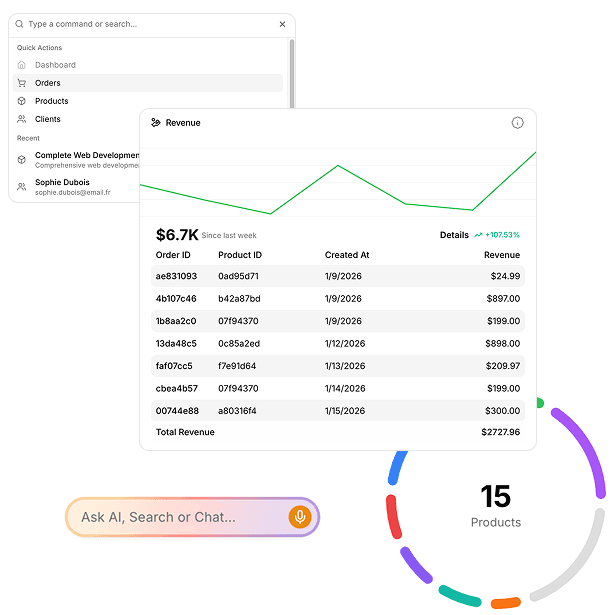Image resolution: width=615 pixels, height=615 pixels.
Task: Click the $897.00 revenue cell
Action: coord(503,298)
